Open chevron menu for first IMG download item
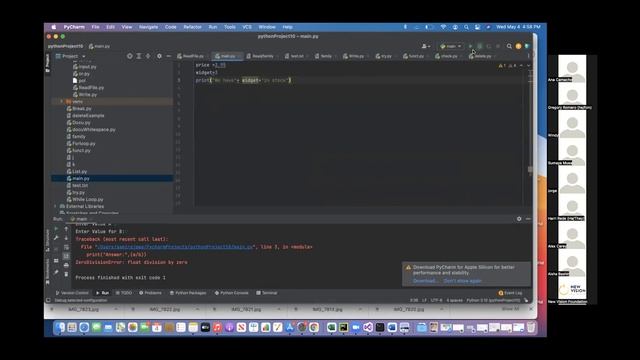The image size is (640, 360). 116,309
